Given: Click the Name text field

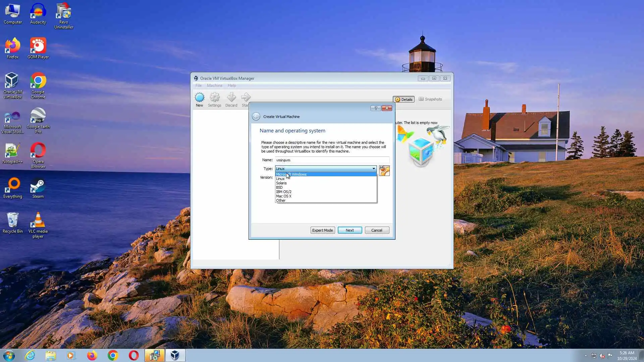Looking at the screenshot, I should click(x=332, y=160).
